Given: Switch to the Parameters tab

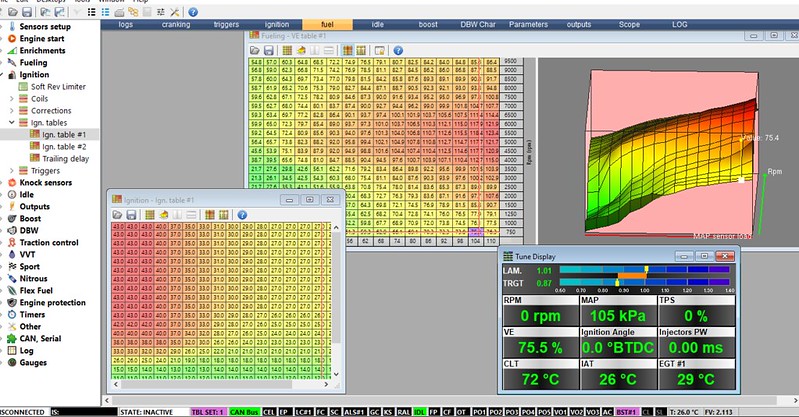Looking at the screenshot, I should pyautogui.click(x=528, y=24).
